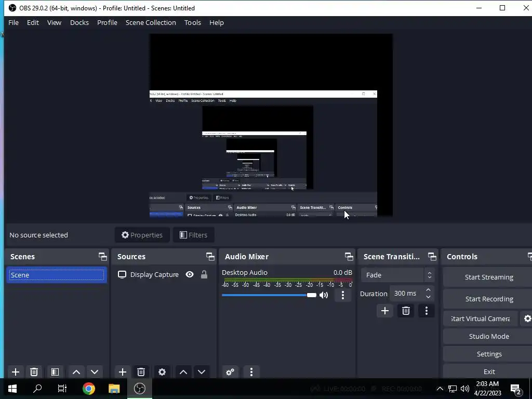Add a new scene with plus icon
The width and height of the screenshot is (532, 399).
pyautogui.click(x=15, y=372)
